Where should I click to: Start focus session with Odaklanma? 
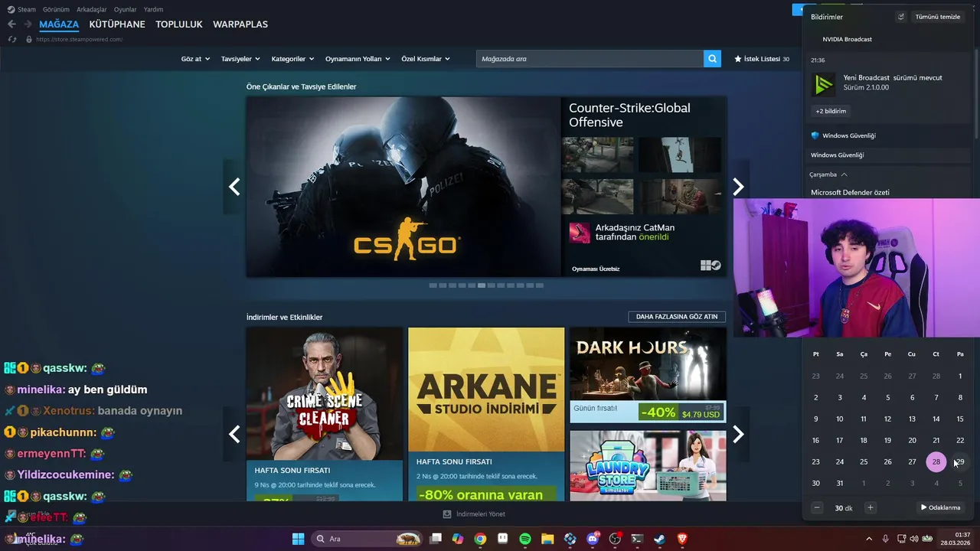pos(941,507)
